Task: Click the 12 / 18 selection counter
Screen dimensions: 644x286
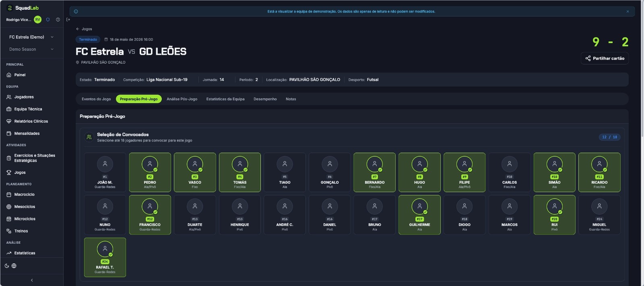Action: [x=609, y=137]
